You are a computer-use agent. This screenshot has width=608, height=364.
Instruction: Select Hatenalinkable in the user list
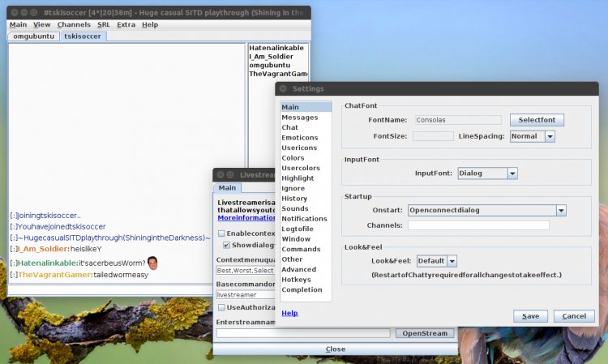276,48
